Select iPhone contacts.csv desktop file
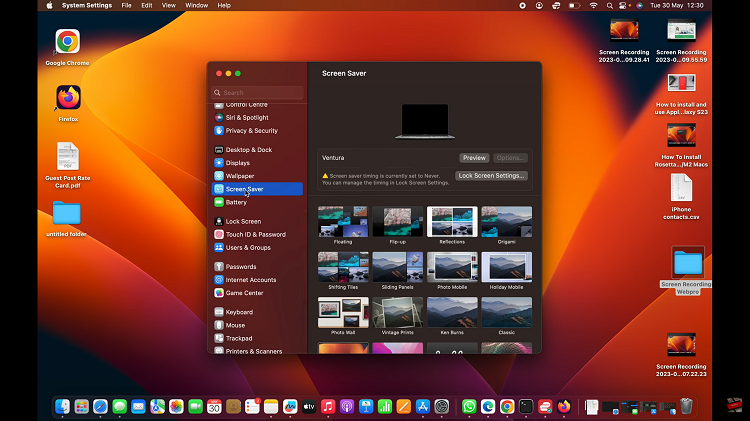The height and width of the screenshot is (421, 750). pos(681,197)
